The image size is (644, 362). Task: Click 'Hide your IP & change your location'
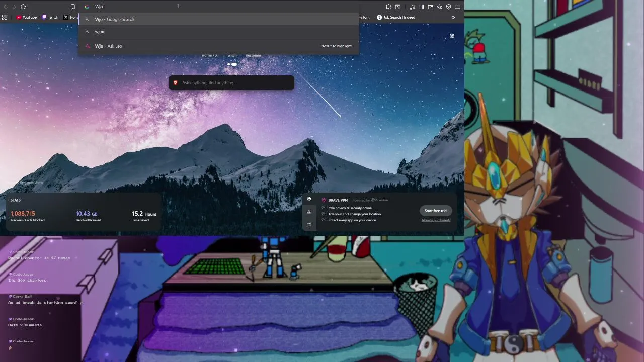tap(354, 214)
